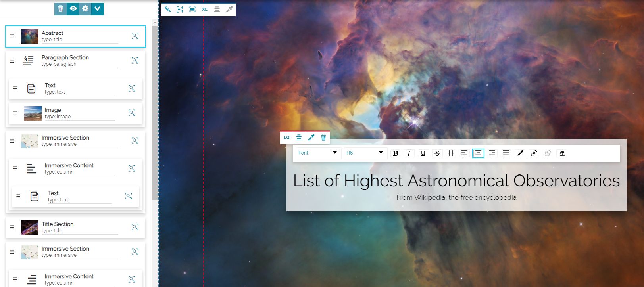The width and height of the screenshot is (644, 287).
Task: Click the trash icon in the top panel toolbar
Action: [61, 9]
